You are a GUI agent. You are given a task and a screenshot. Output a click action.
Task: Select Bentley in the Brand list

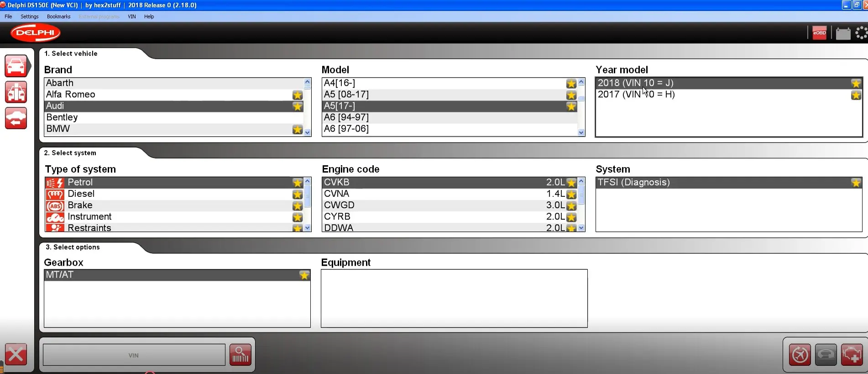click(174, 117)
